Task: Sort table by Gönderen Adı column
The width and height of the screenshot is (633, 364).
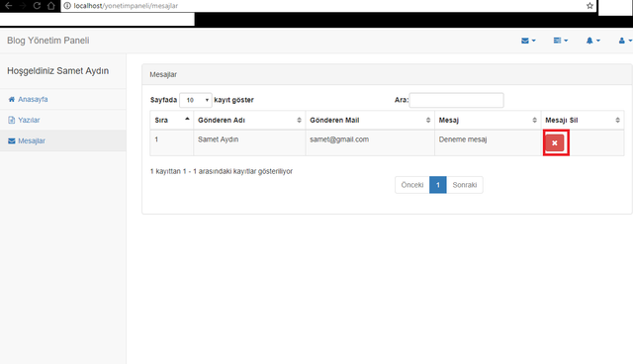Action: coord(249,120)
